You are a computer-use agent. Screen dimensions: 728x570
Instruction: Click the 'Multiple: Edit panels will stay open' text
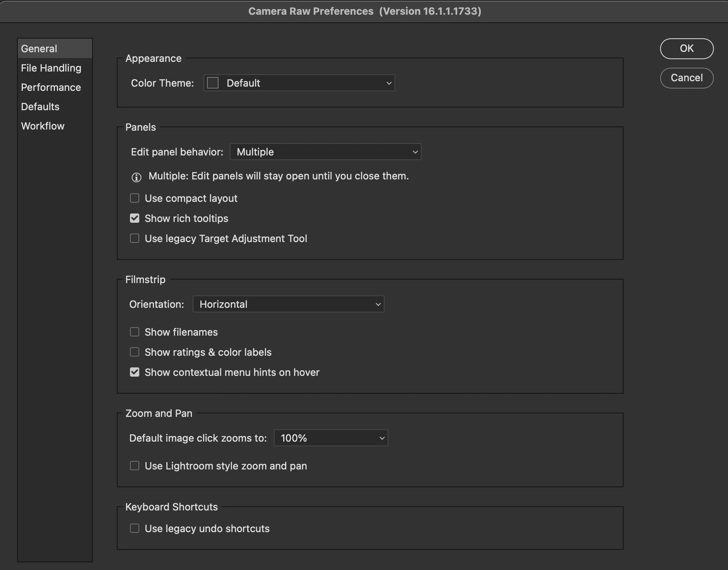tap(279, 176)
